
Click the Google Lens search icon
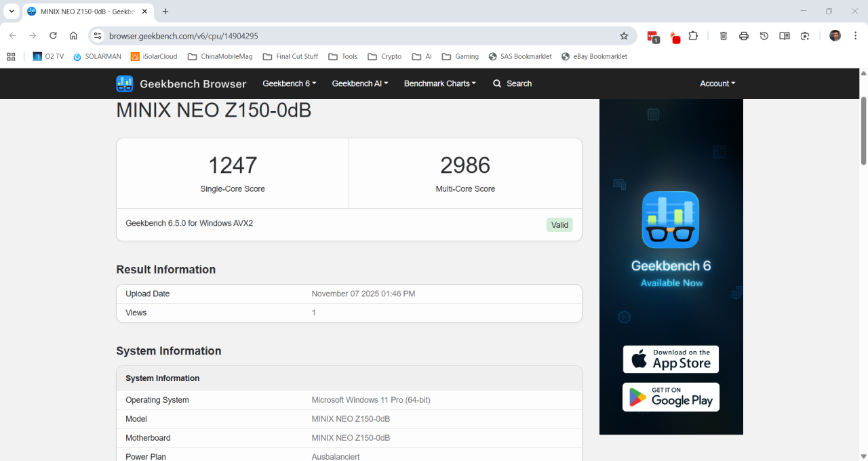(x=805, y=35)
